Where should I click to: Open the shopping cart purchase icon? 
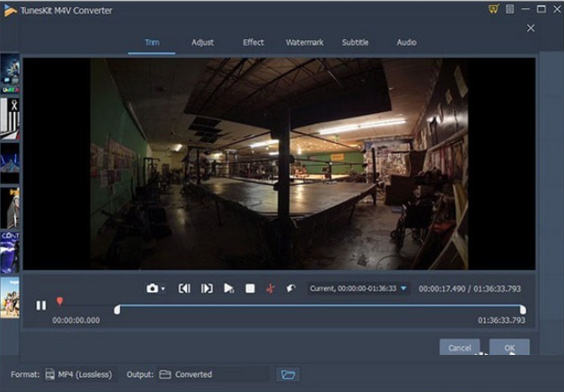tap(494, 9)
